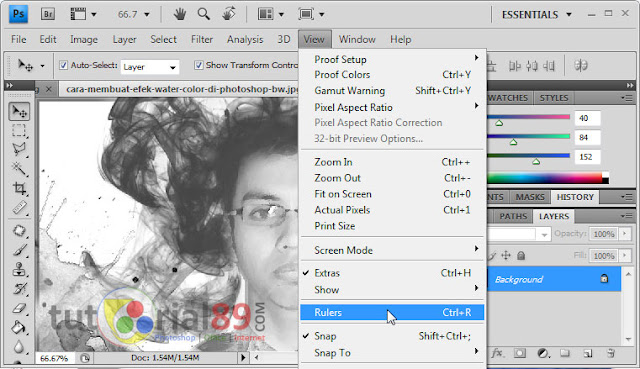The width and height of the screenshot is (640, 369).
Task: Expand the Show submenu
Action: 392,290
